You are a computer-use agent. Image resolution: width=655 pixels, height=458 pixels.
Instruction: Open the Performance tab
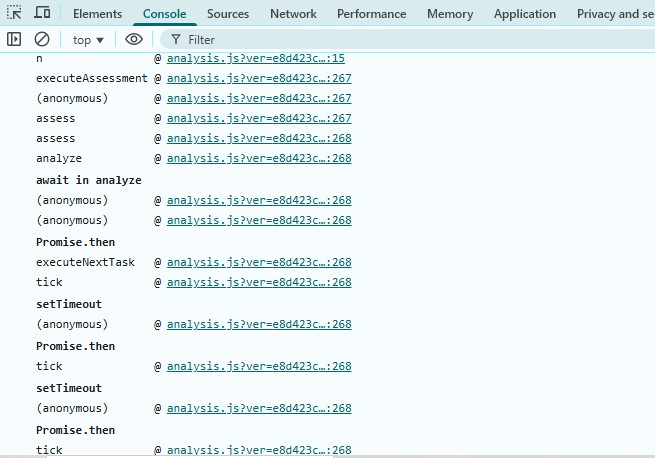coord(371,14)
